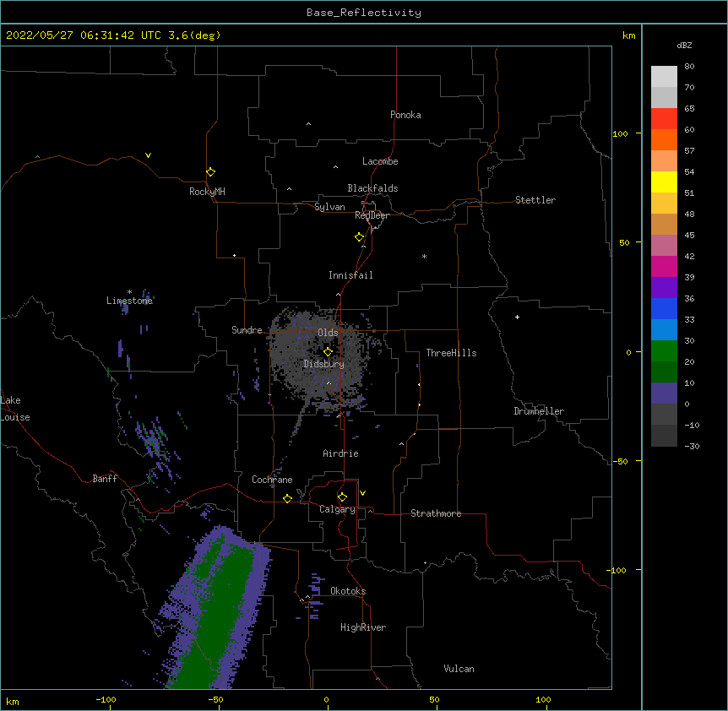Click the RedDeer city label
This screenshot has width=728, height=711.
(372, 215)
